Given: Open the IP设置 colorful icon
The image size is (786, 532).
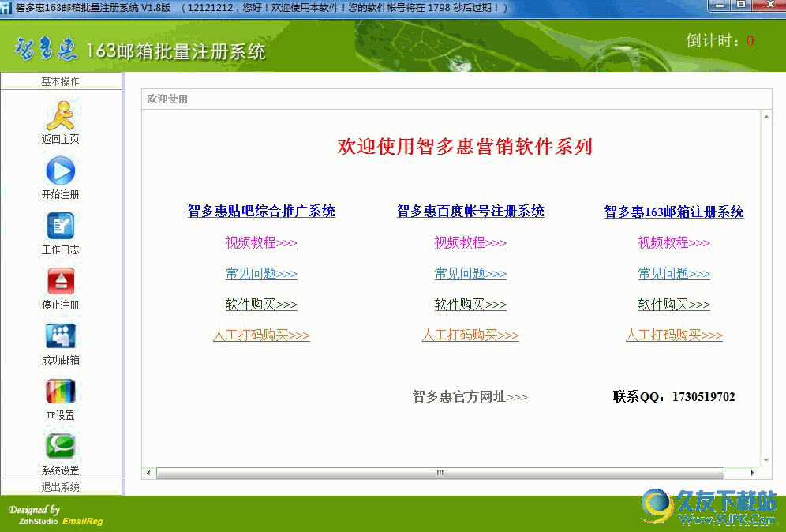Looking at the screenshot, I should pos(60,391).
